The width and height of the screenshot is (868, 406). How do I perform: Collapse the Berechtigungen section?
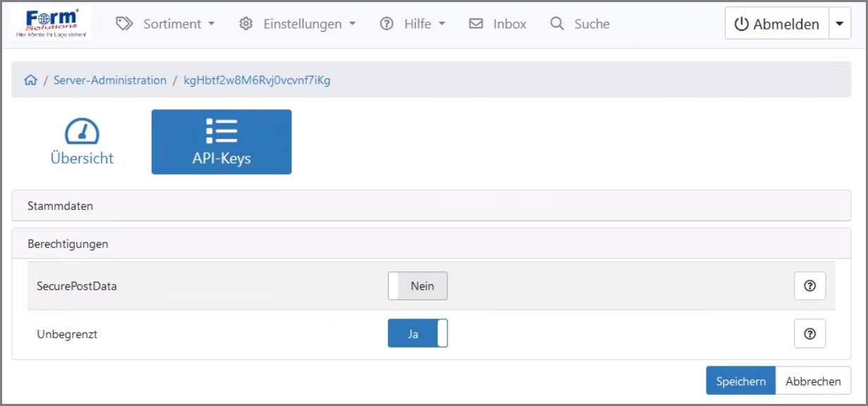pos(431,244)
